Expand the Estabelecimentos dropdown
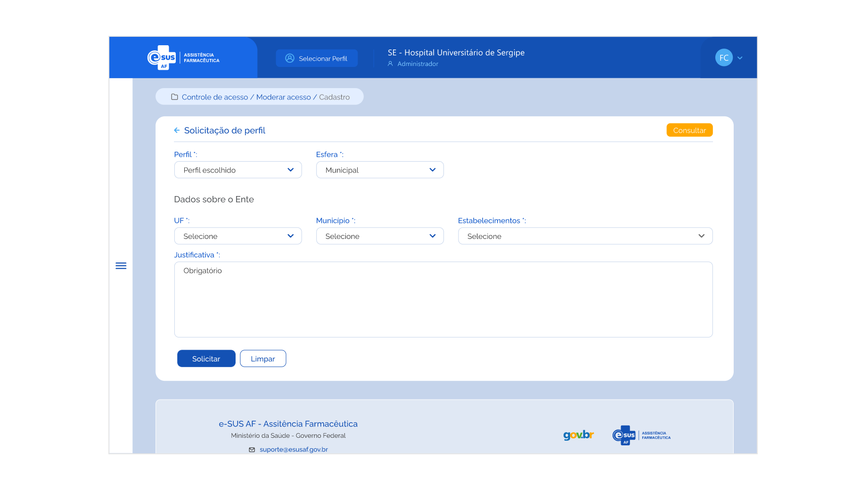 585,236
